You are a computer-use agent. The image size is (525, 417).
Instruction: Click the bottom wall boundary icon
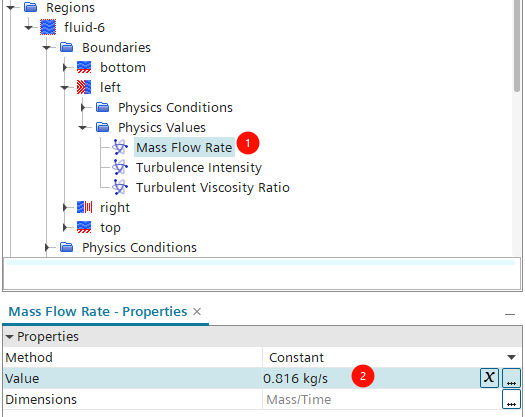(84, 67)
